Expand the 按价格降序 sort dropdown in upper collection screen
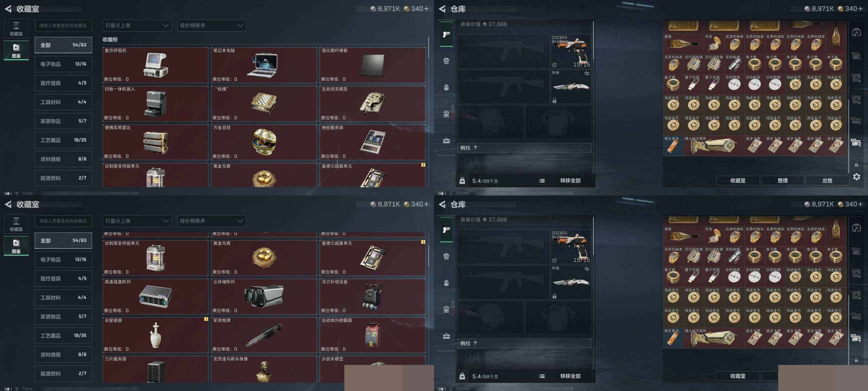 coord(212,25)
